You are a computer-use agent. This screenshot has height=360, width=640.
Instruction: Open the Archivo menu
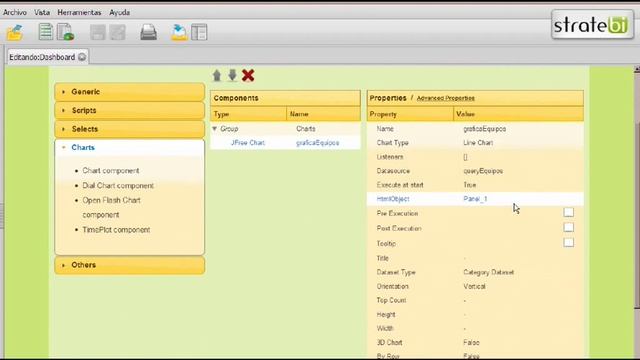(x=15, y=13)
